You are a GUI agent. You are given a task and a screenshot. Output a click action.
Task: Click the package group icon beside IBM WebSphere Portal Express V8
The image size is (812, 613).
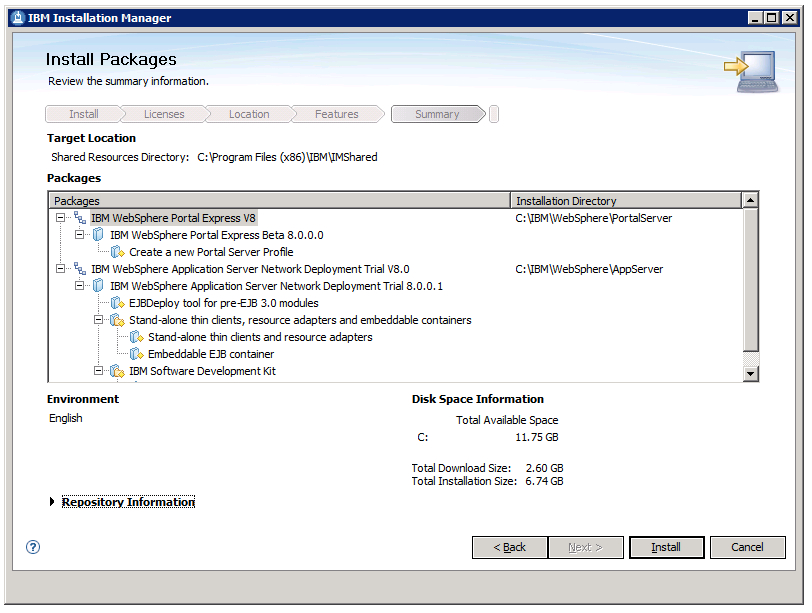82,217
